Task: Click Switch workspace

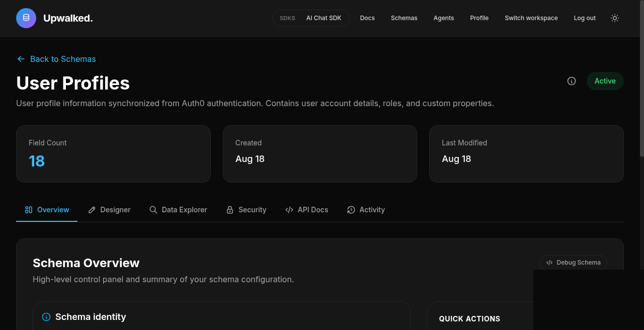Action: 531,18
